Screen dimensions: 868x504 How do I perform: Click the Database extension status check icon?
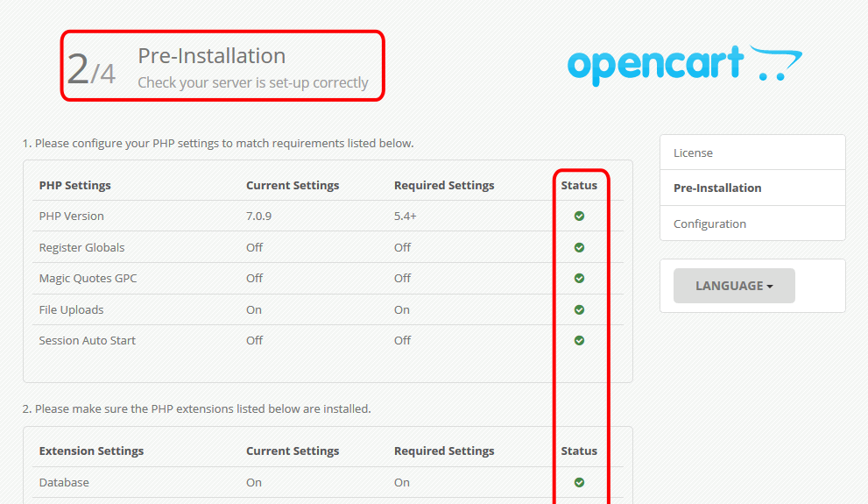pyautogui.click(x=579, y=482)
